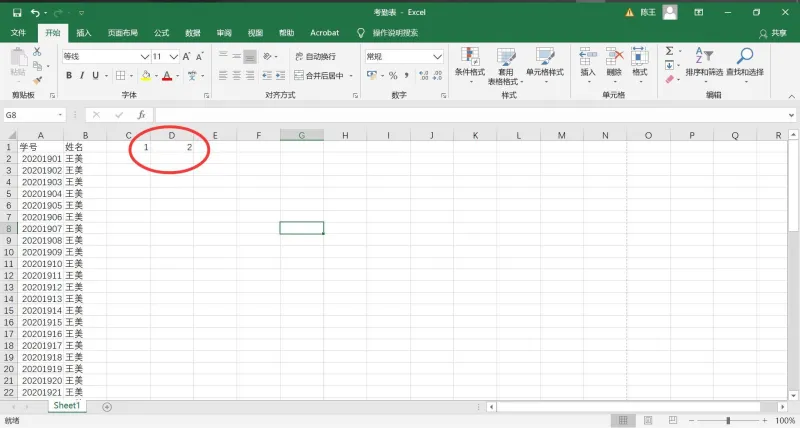Decrease indent of the cell

coord(267,75)
